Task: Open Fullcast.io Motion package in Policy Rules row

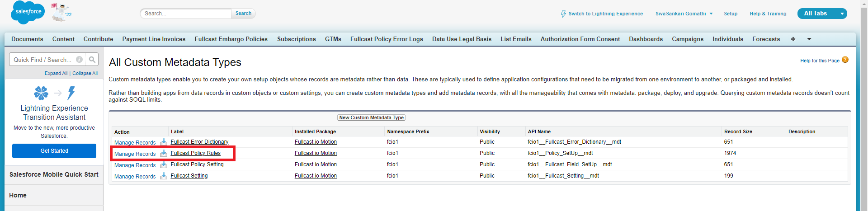Action: click(x=316, y=153)
